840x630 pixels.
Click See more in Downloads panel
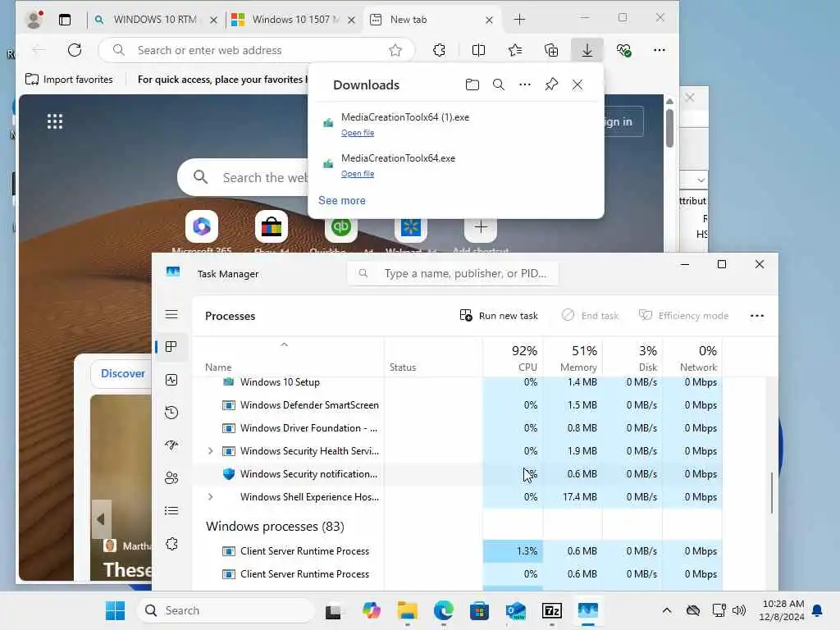pyautogui.click(x=342, y=200)
